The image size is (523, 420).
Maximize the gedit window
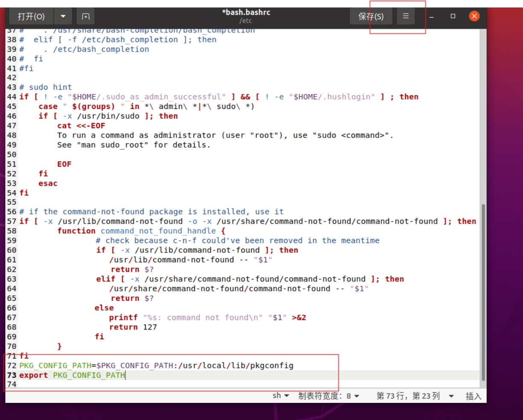(453, 16)
